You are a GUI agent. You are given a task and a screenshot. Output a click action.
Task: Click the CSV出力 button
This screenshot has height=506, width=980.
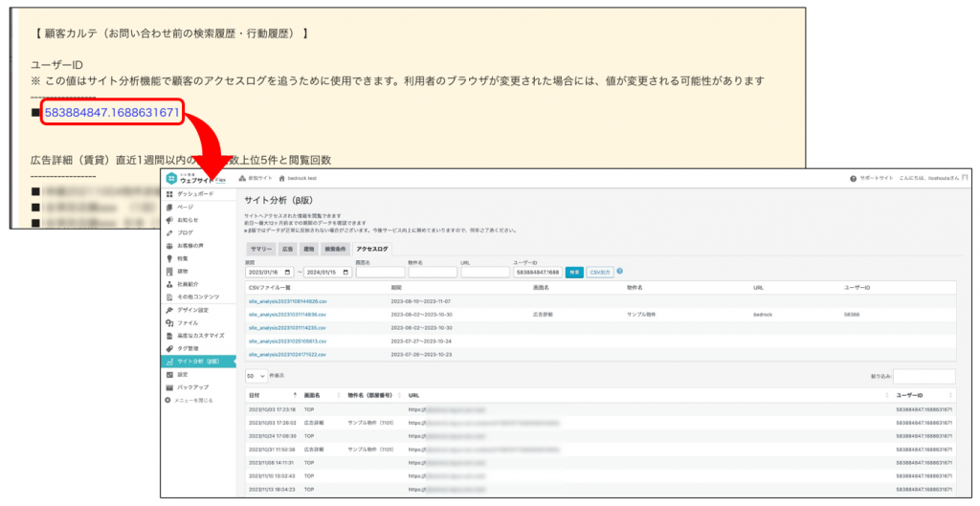[600, 273]
